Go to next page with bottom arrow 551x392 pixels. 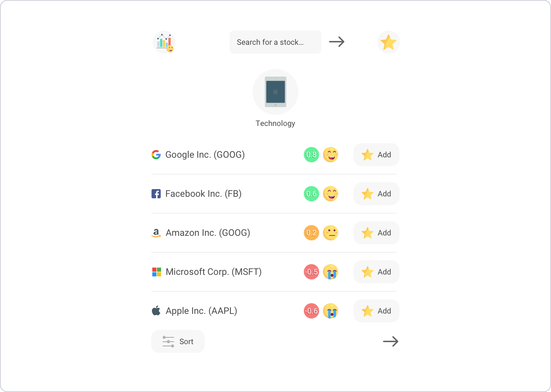pos(391,341)
